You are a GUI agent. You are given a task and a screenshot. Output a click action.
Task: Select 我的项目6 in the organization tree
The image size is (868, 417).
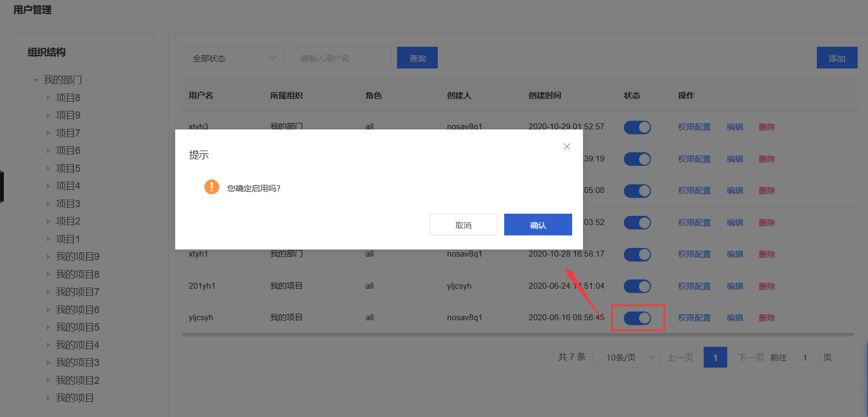tap(78, 310)
